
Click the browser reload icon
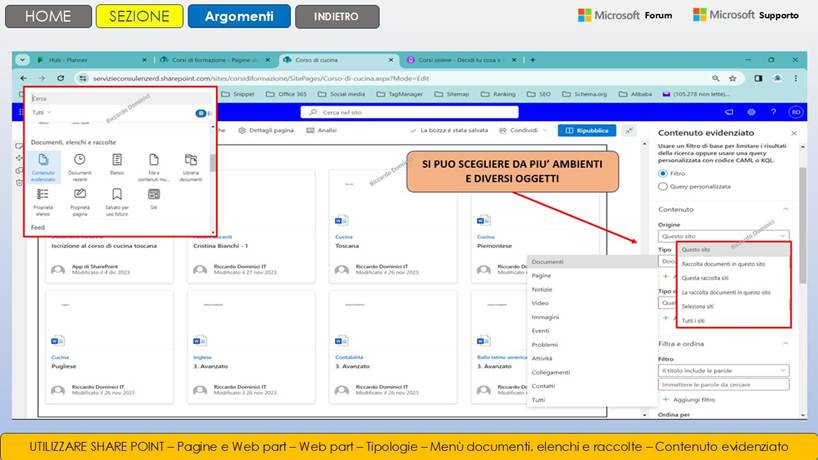(x=61, y=78)
